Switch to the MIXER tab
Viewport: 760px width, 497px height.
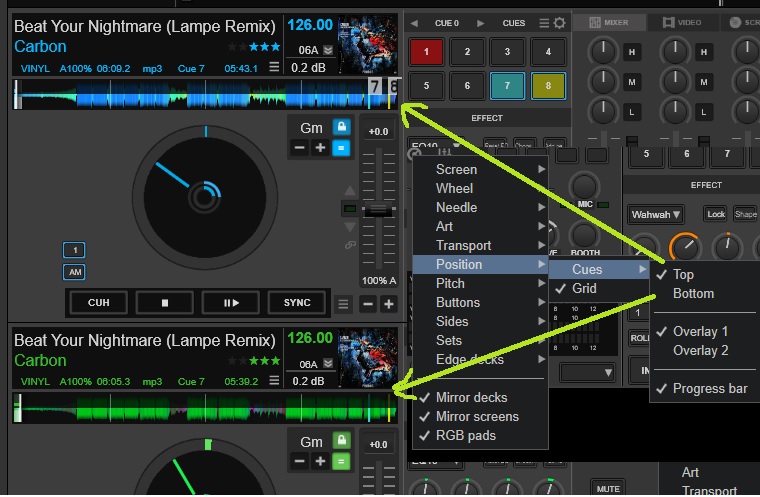coord(609,22)
